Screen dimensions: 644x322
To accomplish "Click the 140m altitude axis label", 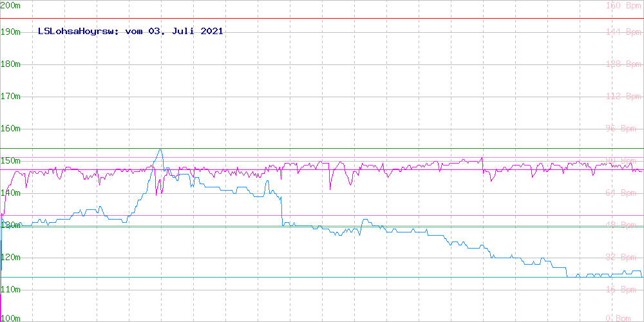I will point(11,193).
